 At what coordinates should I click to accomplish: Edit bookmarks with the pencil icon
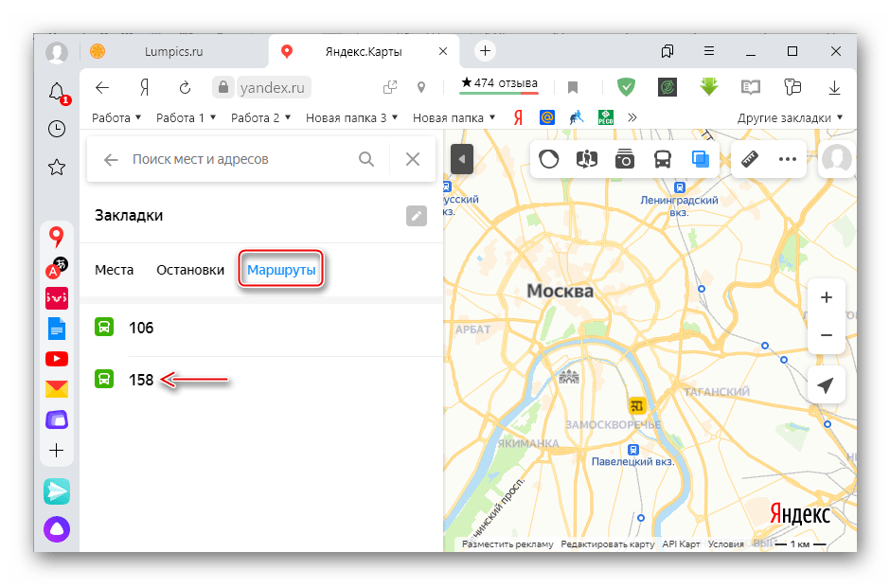(x=417, y=216)
